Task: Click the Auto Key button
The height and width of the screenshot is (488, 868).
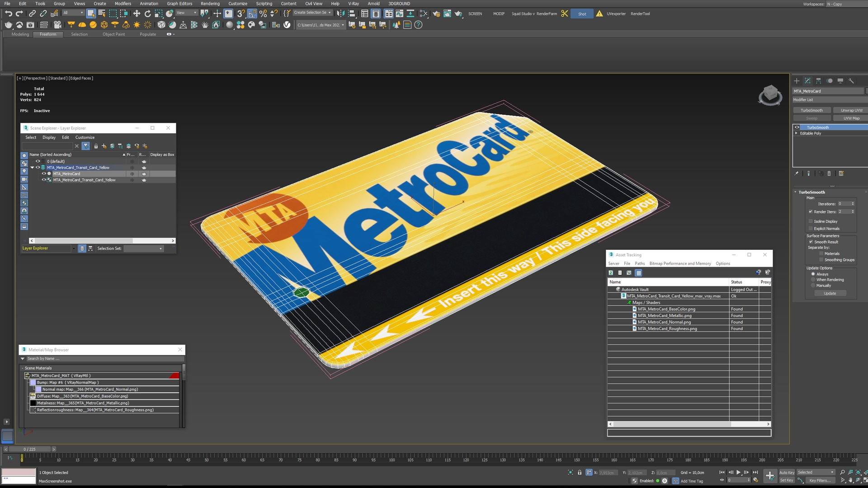Action: tap(787, 473)
